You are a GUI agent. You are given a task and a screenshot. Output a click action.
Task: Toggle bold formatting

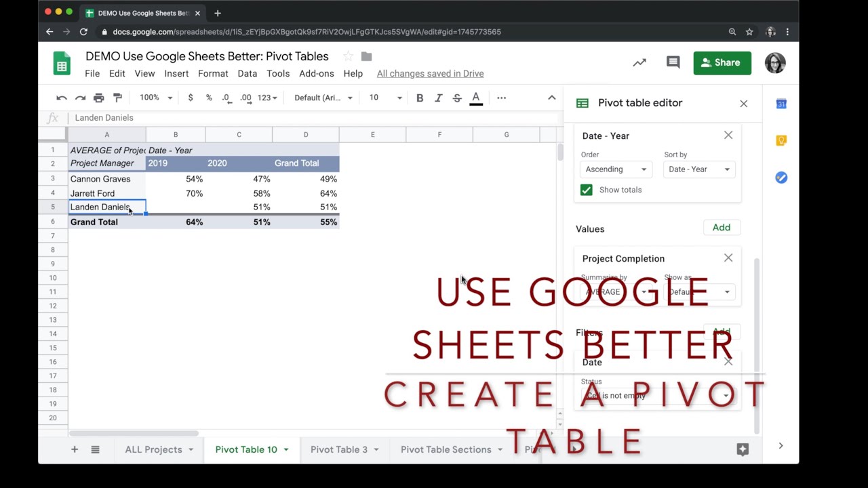420,98
